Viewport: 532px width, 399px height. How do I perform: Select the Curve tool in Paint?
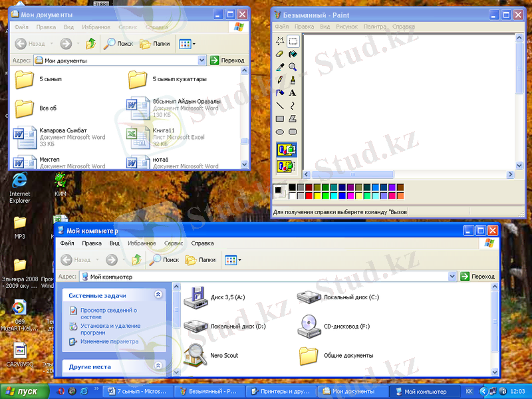click(293, 105)
